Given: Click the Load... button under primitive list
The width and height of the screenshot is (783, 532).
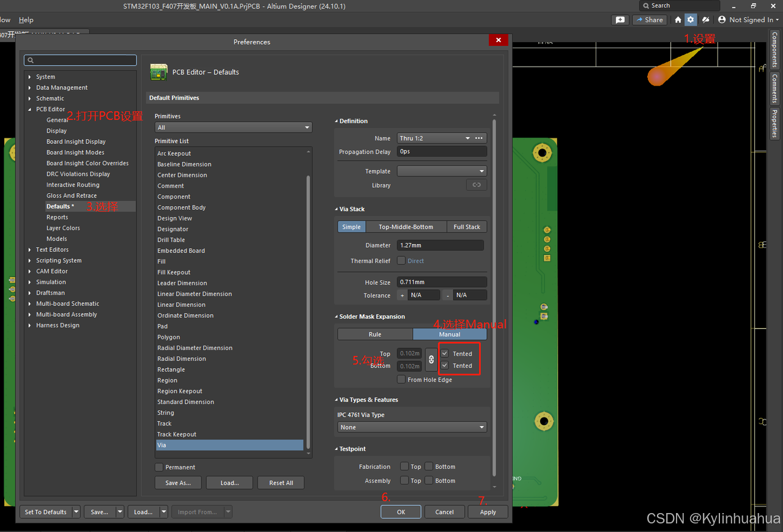Looking at the screenshot, I should coord(229,482).
